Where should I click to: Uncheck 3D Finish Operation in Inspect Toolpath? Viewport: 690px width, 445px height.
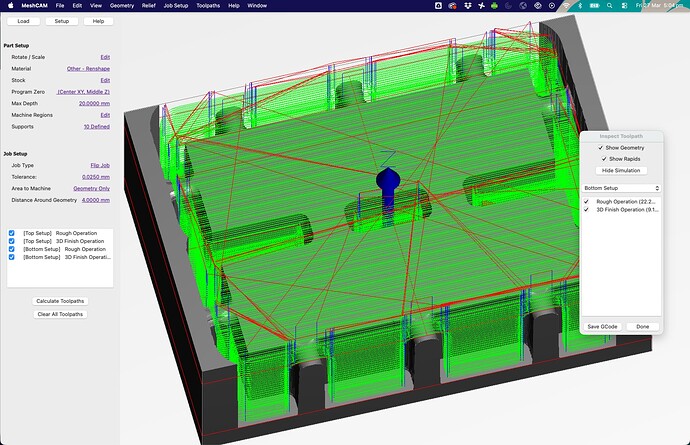(x=586, y=210)
